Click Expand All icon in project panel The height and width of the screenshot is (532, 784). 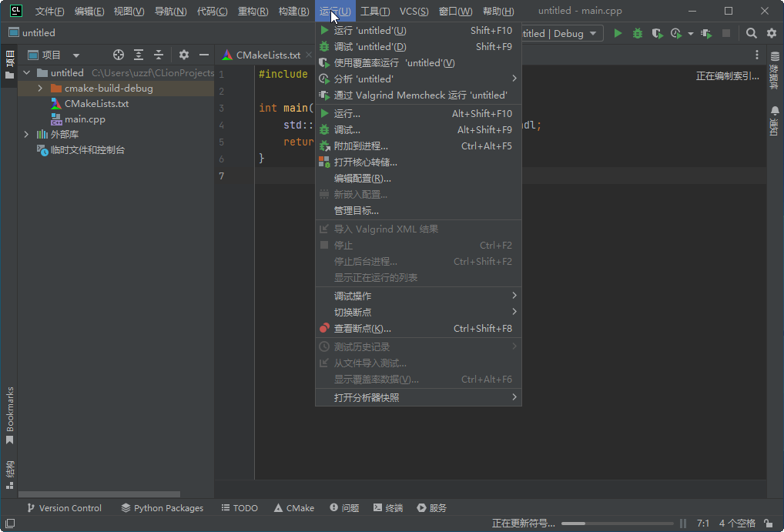click(x=139, y=55)
